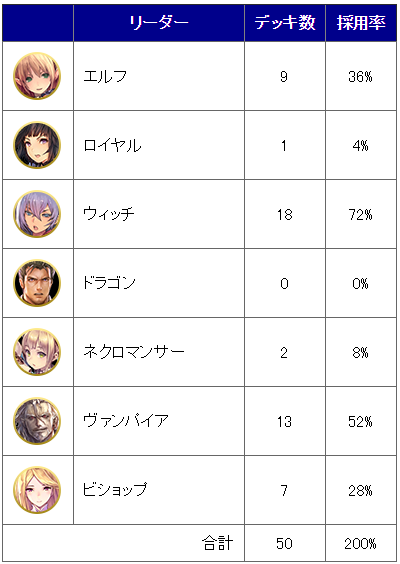Screen dimensions: 400x564
Task: Click the 200% total rate cell
Action: point(361,543)
